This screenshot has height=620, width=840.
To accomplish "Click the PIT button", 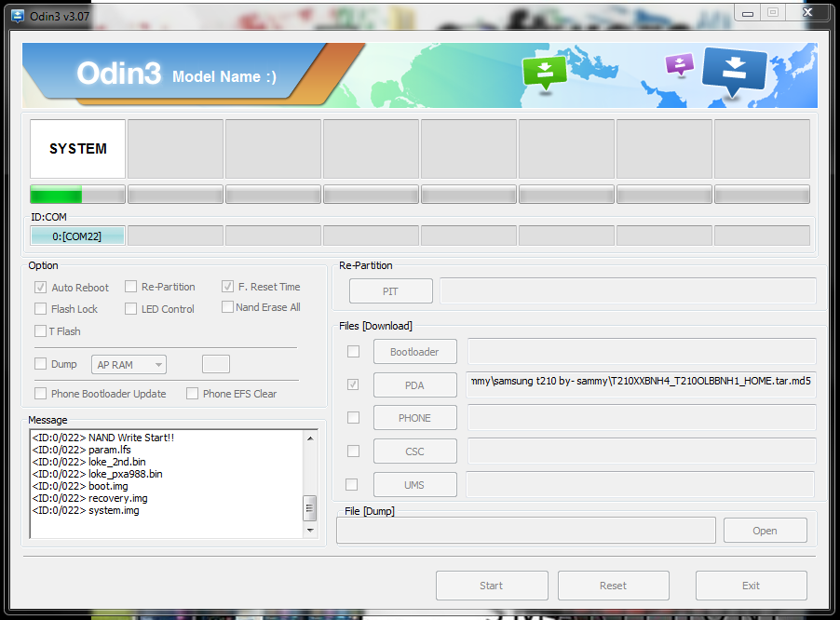I will (x=390, y=291).
